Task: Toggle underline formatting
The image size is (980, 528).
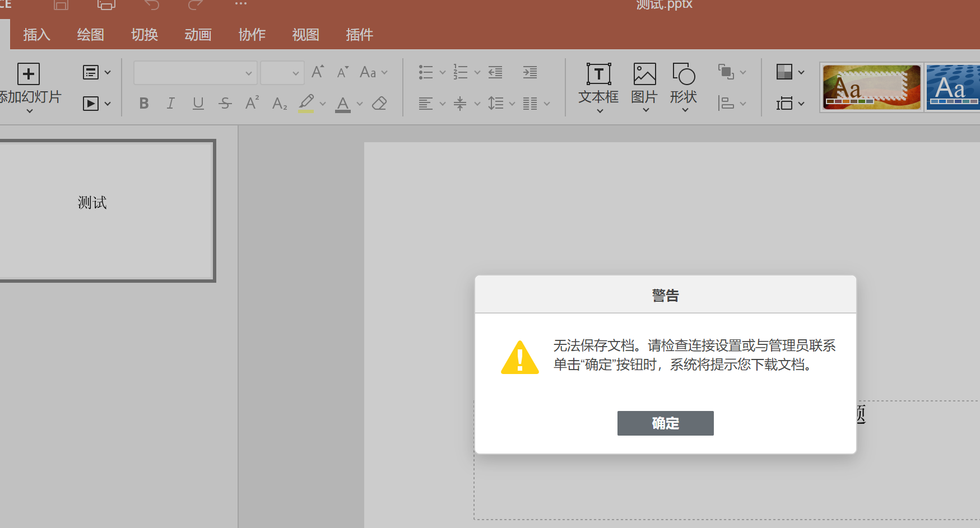Action: (x=198, y=104)
